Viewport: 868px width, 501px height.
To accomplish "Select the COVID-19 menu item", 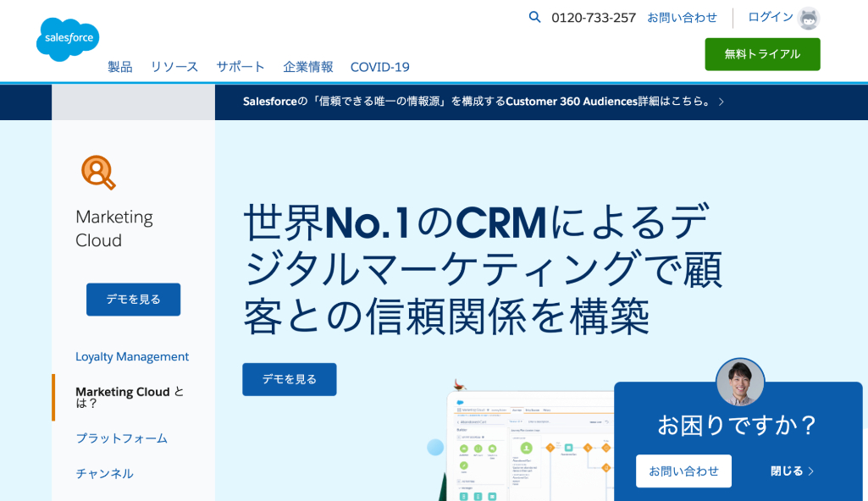I will (379, 66).
